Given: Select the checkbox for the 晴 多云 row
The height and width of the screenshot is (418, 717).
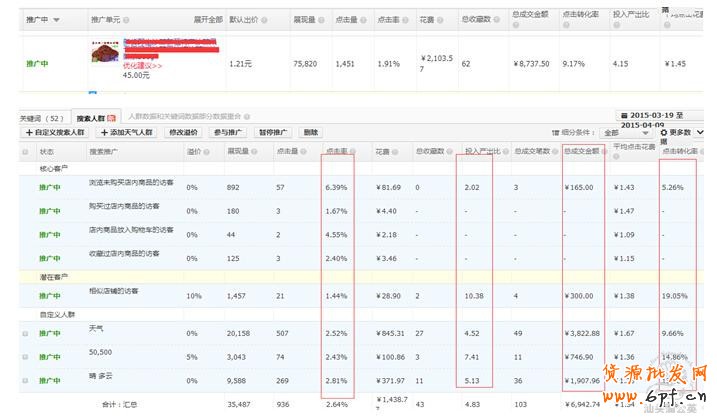Looking at the screenshot, I should (x=25, y=380).
